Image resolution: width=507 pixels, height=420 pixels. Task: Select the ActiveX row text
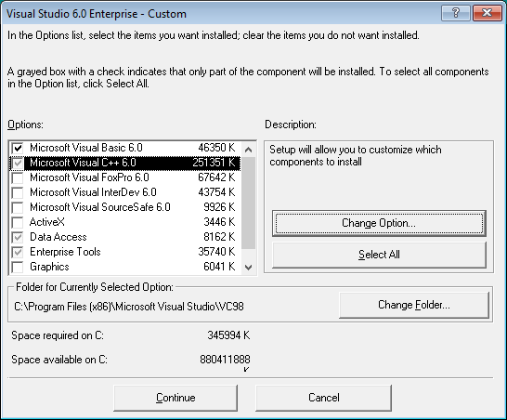tap(47, 222)
